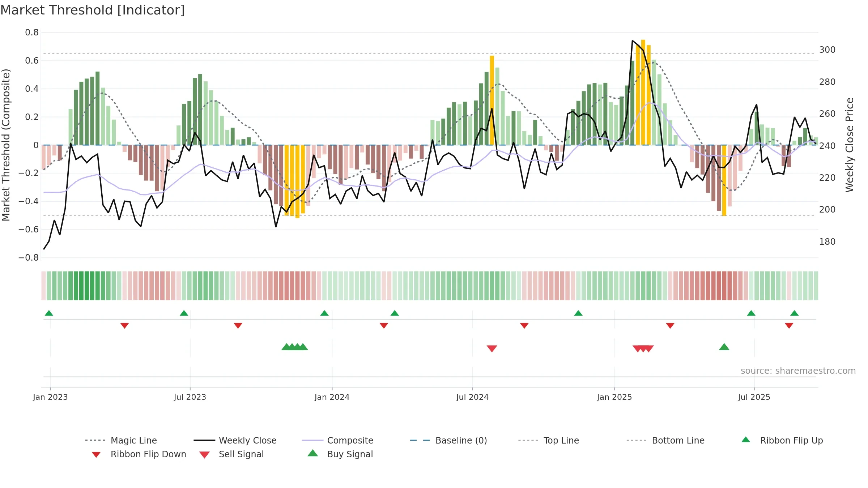Click the 260 right axis tick label
Viewport: 868px width, 488px height.
(x=827, y=114)
